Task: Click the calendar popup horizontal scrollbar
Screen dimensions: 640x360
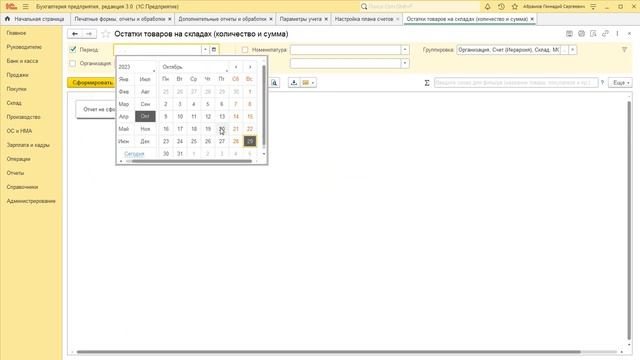Action: (192, 161)
